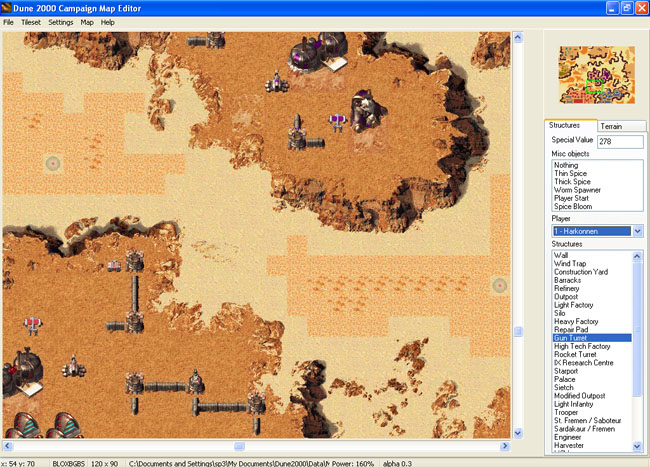Image resolution: width=650 pixels, height=467 pixels.
Task: Select Thick Spice in Misc objects
Action: pyautogui.click(x=572, y=181)
